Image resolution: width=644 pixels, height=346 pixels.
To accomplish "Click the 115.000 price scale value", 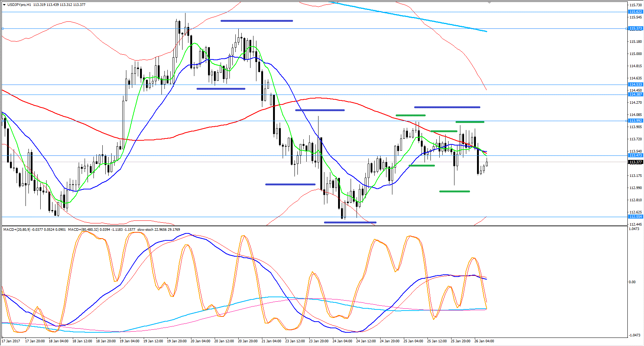I will (x=636, y=54).
